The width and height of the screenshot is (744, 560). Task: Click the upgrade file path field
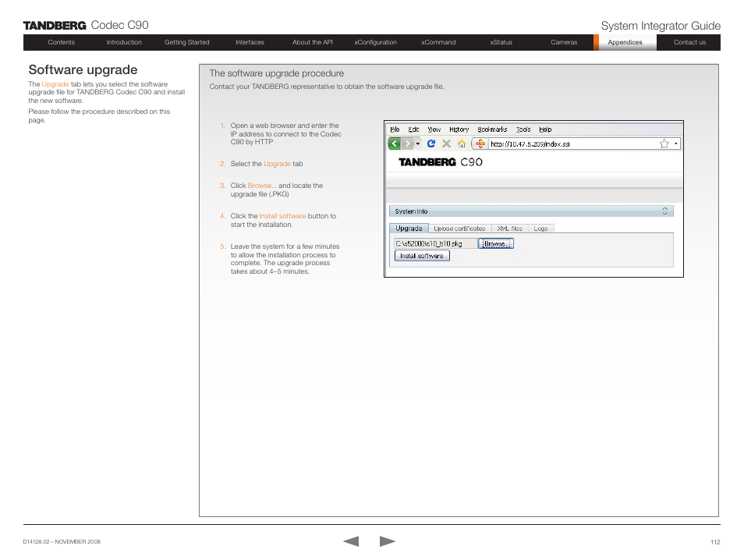pyautogui.click(x=436, y=243)
